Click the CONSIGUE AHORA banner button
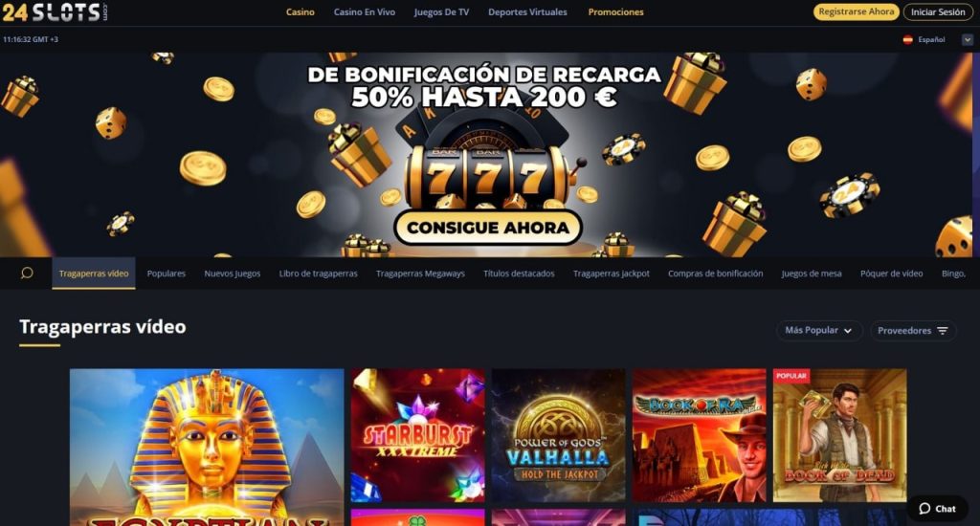 pyautogui.click(x=488, y=228)
